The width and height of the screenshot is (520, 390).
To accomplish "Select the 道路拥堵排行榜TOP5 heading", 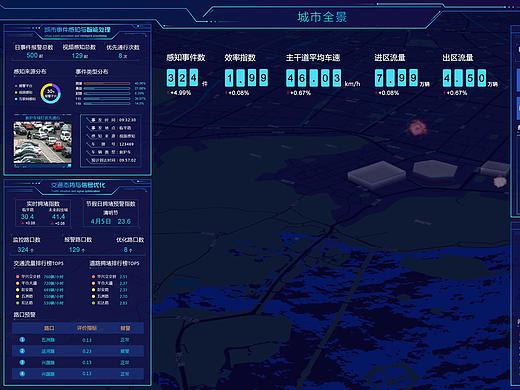I will [114, 263].
